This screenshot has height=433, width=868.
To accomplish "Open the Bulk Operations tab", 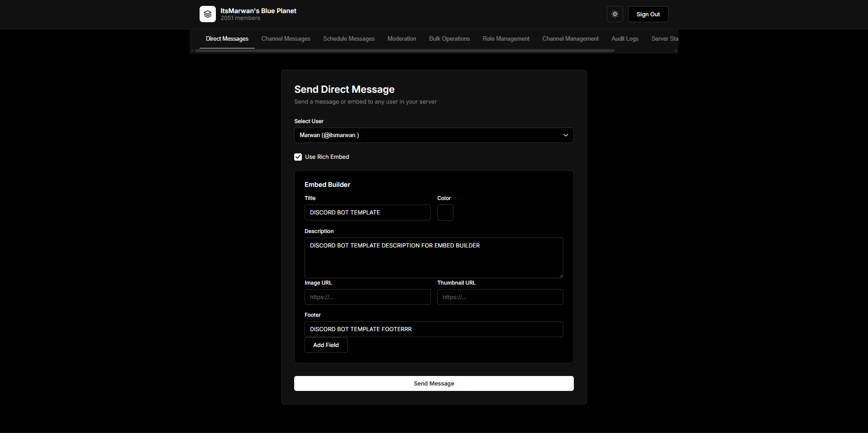I will pyautogui.click(x=449, y=39).
